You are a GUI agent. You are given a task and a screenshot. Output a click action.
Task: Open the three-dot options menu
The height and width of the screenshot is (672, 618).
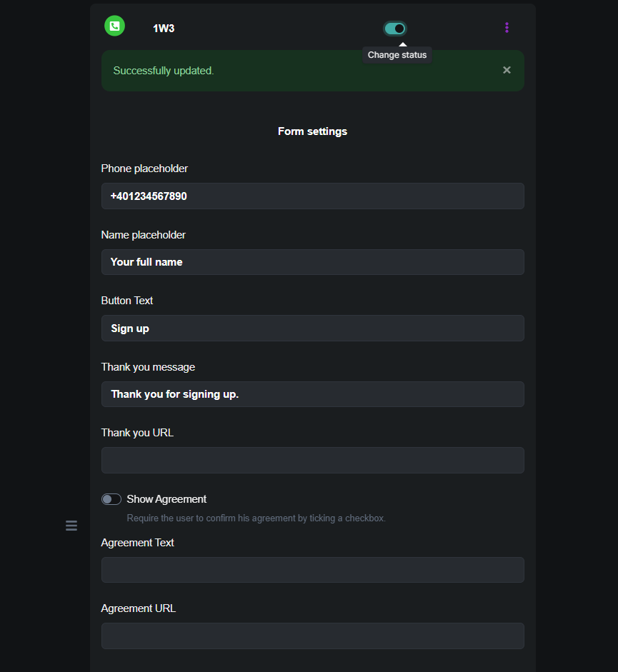click(507, 28)
